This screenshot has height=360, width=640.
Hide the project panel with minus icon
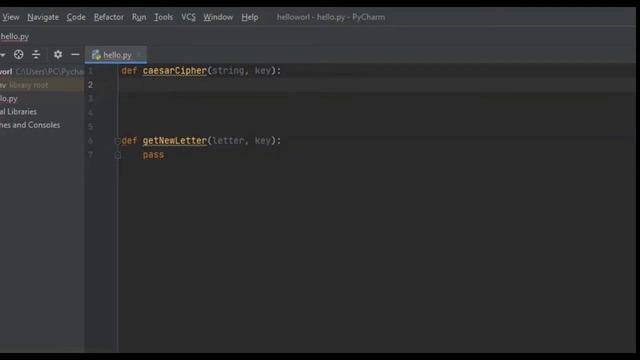75,54
